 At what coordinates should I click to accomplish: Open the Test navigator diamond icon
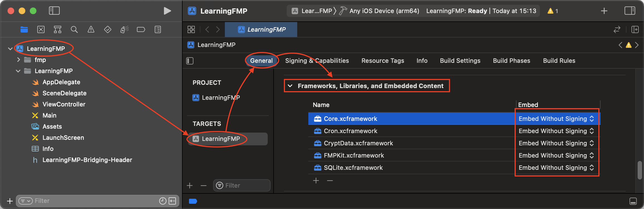[x=108, y=29]
